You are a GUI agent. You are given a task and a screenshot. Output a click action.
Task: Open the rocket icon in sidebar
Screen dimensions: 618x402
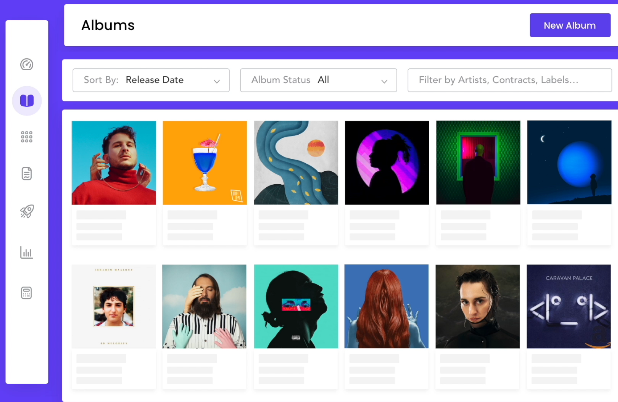[x=27, y=212]
